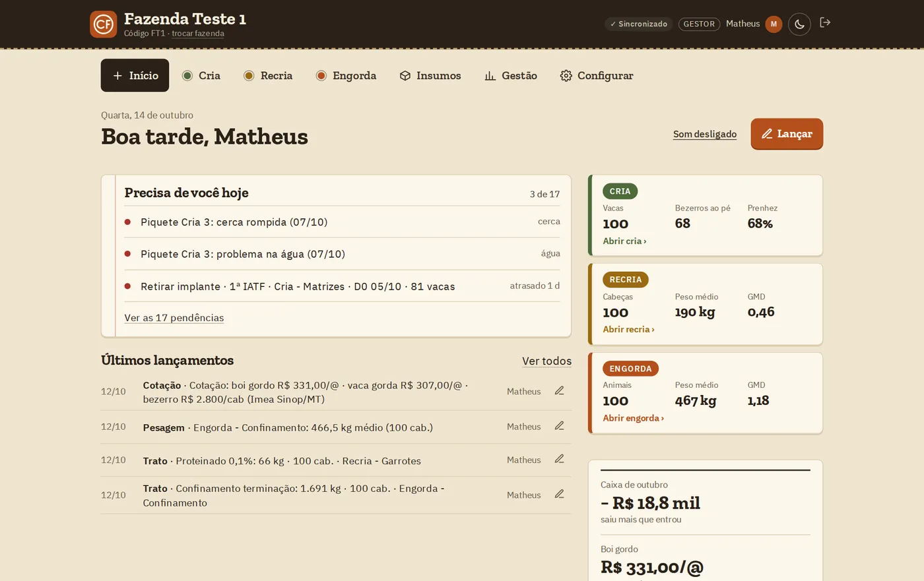Switch to the Engorda tab
This screenshot has width=924, height=581.
click(x=346, y=75)
